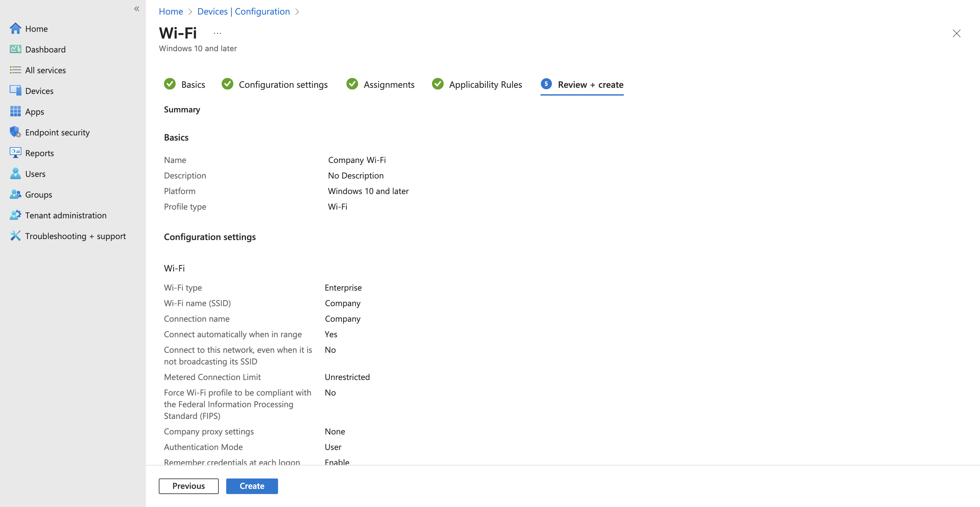Viewport: 980px width, 507px height.
Task: Click the Endpoint security shield icon
Action: click(15, 132)
